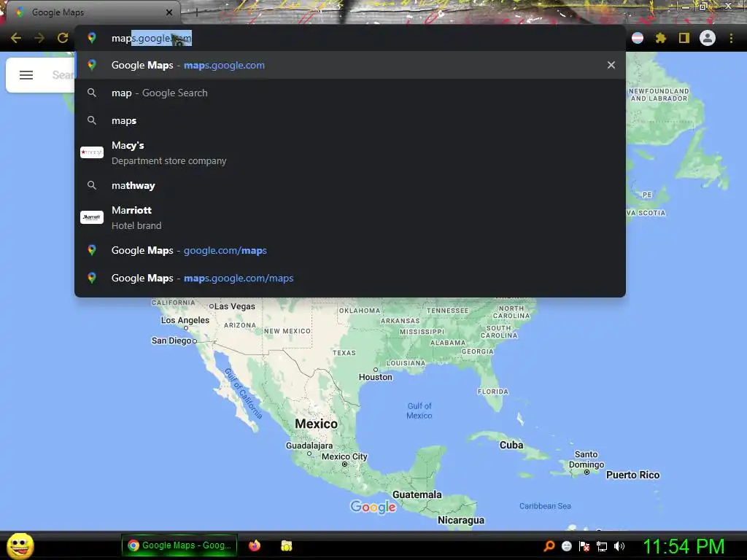Open the yellow folder taskbar icon

286,545
